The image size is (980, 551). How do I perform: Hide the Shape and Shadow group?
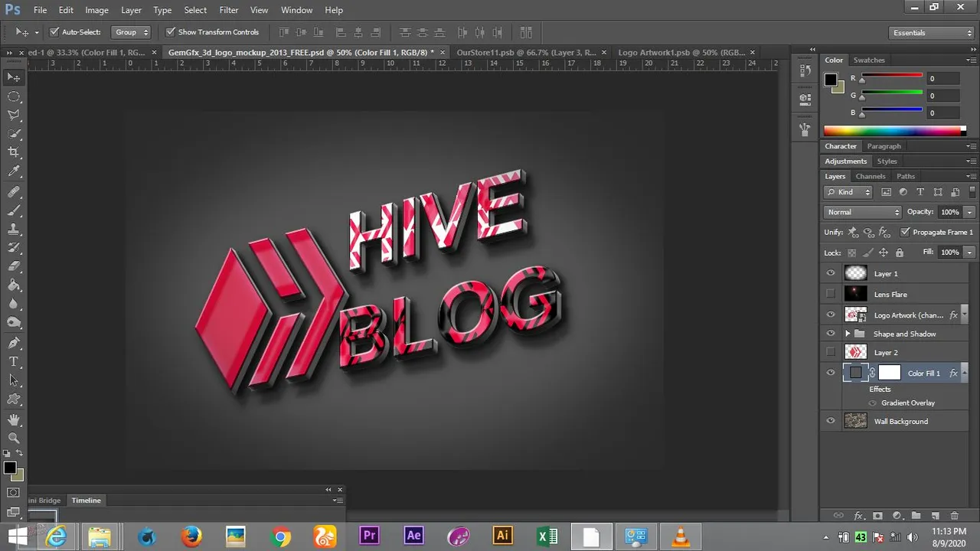831,334
